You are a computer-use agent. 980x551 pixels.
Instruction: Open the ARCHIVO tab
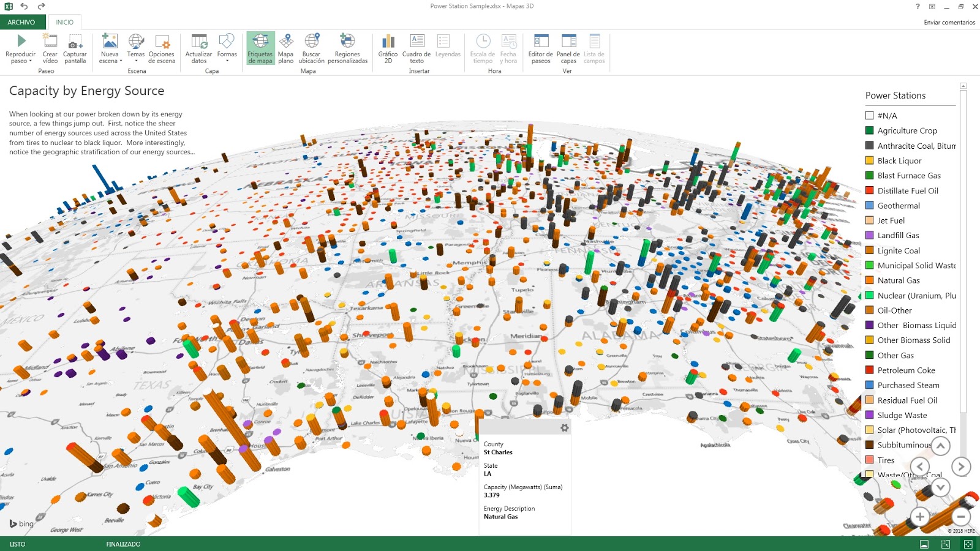coord(21,22)
